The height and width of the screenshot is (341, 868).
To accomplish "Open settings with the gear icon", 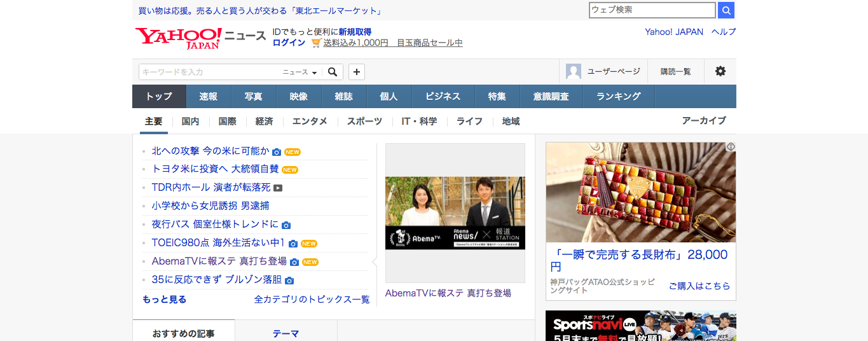I will (x=720, y=71).
